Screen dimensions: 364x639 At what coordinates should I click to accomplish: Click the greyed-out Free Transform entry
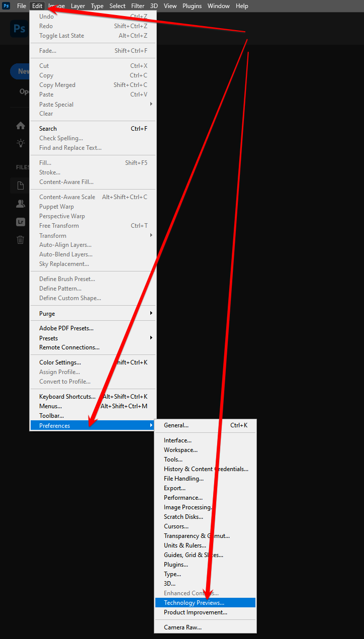coord(93,226)
